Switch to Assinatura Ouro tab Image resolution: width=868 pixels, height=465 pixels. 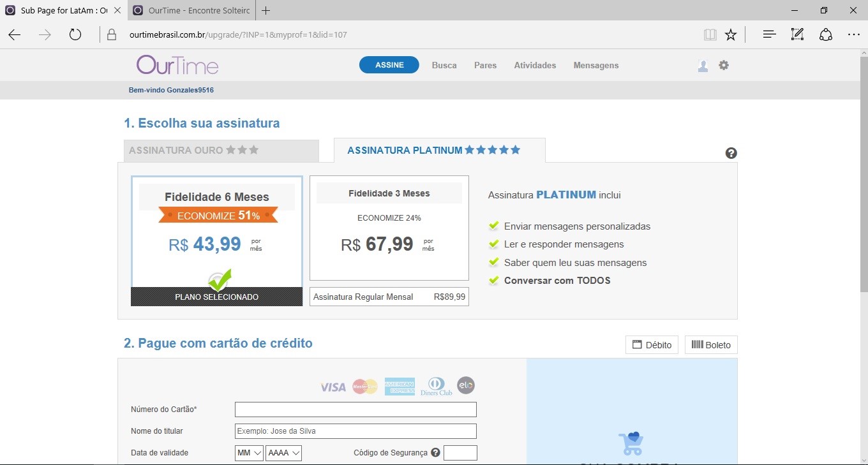pos(221,151)
